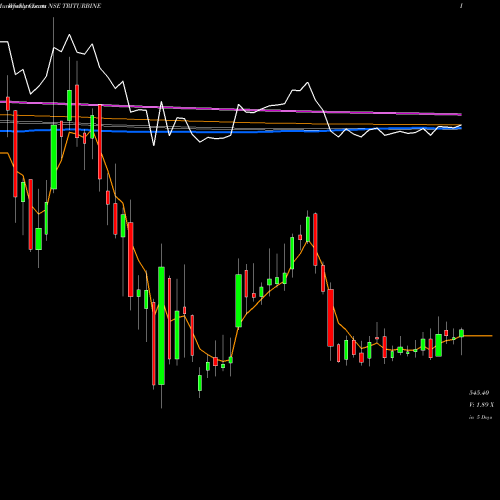Select the 'in 5 Days' caption
Screen dimensions: 500x500
[480, 417]
